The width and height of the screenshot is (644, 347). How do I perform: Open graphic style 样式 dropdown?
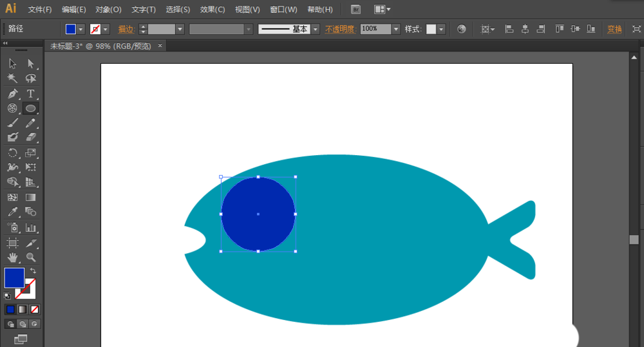441,29
